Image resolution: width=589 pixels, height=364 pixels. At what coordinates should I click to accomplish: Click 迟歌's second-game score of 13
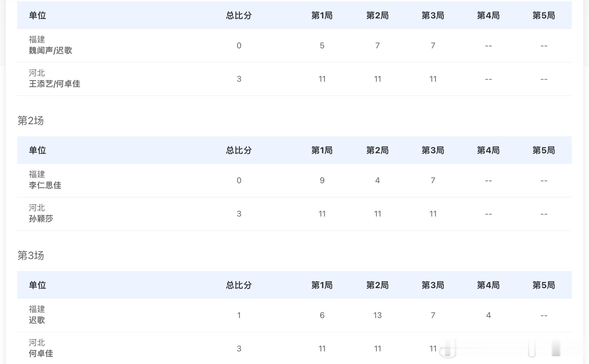377,315
